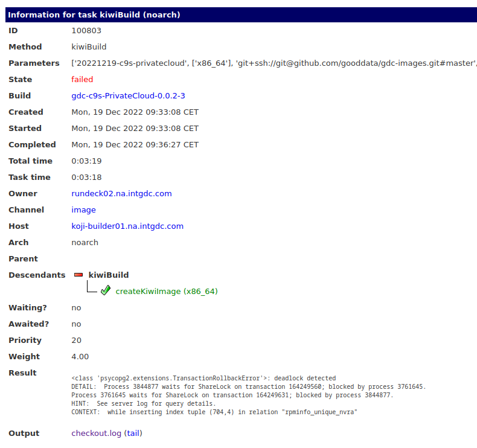
Task: Click the Descendants label
Action: (37, 275)
